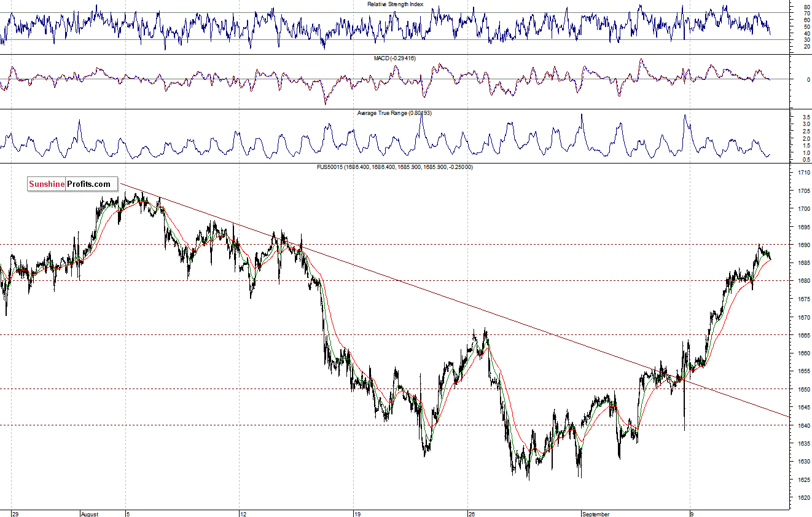Click the 26 date axis label
The width and height of the screenshot is (812, 517).
coord(472,513)
